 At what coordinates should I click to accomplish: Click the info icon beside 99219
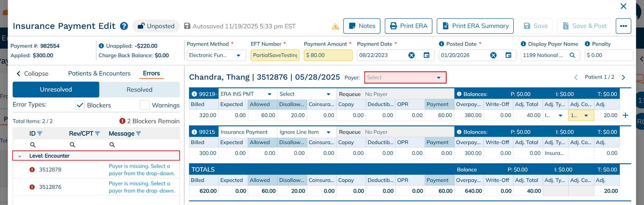[194, 94]
